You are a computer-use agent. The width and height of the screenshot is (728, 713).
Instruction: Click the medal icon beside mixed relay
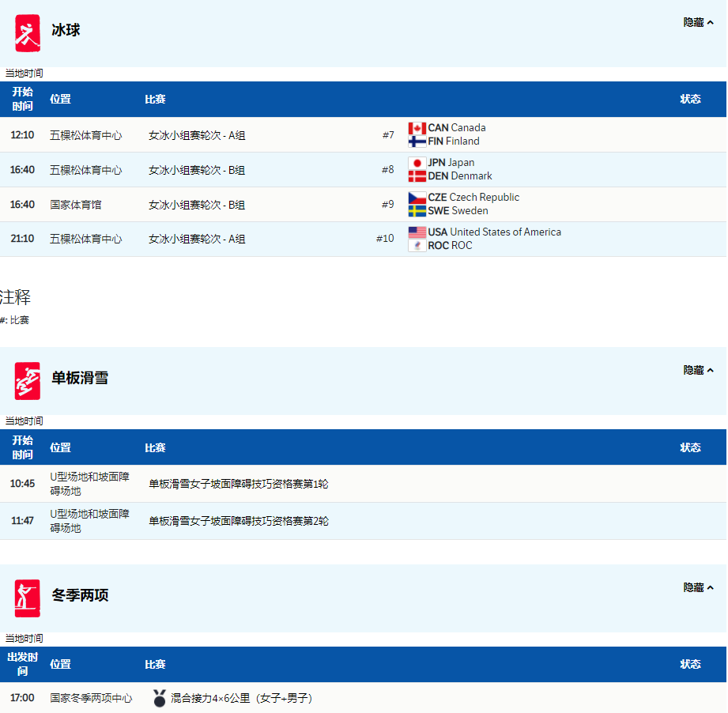(160, 698)
